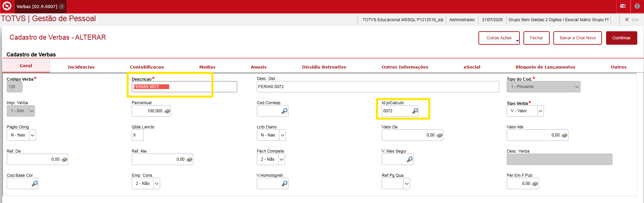The height and width of the screenshot is (203, 644).
Task: Click the Administrador user label
Action: [462, 20]
